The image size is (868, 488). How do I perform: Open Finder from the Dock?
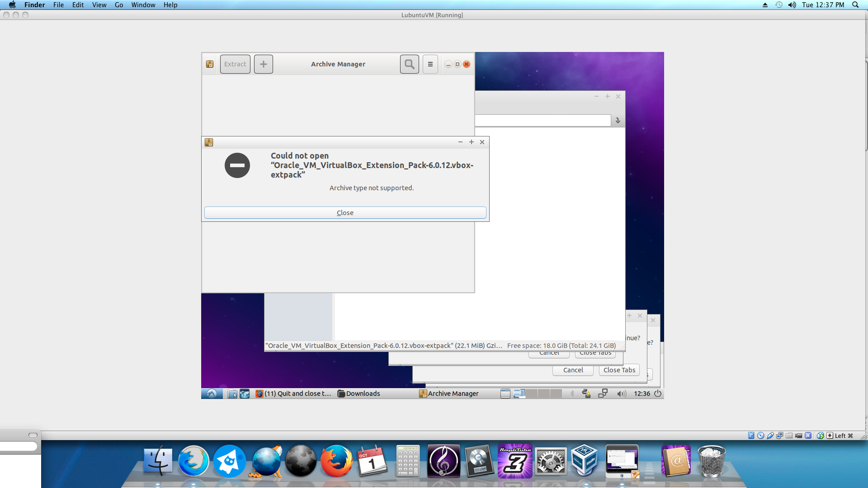click(x=158, y=461)
